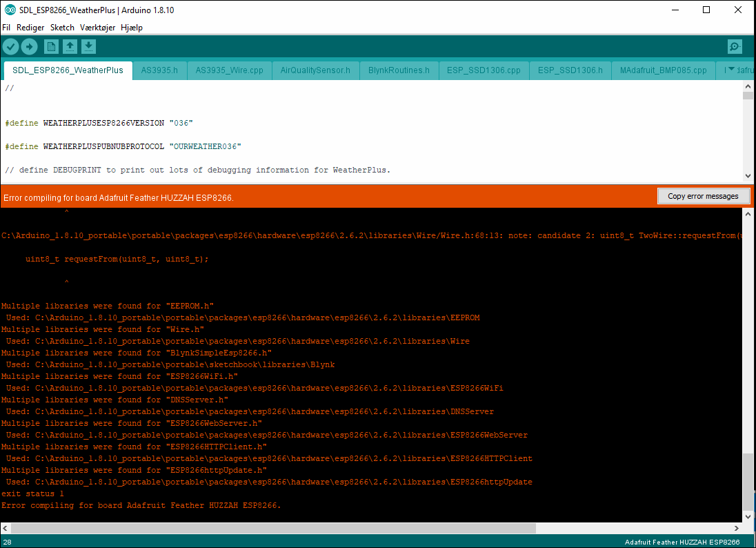Viewport: 756px width, 548px height.
Task: Switch to the SDL_ESP8266_WeatherPlus tab
Action: pos(68,70)
